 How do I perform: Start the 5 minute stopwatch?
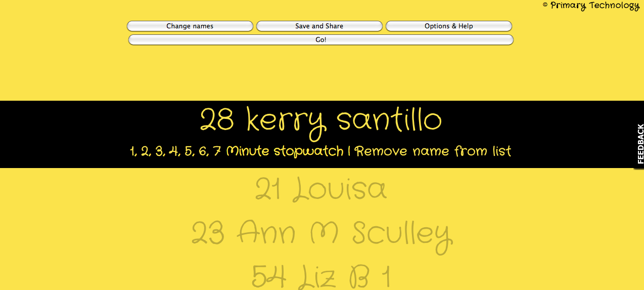(189, 151)
